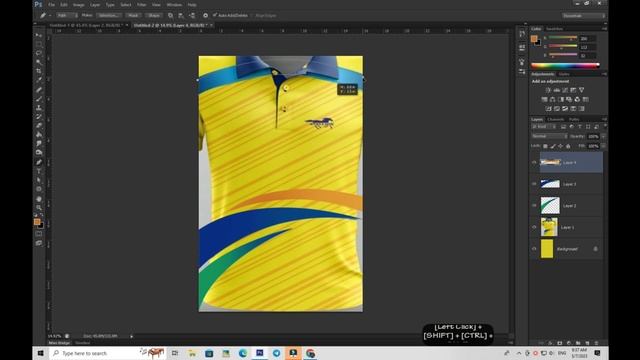Open the pen mode Path dropdown
The width and height of the screenshot is (640, 360).
click(67, 16)
